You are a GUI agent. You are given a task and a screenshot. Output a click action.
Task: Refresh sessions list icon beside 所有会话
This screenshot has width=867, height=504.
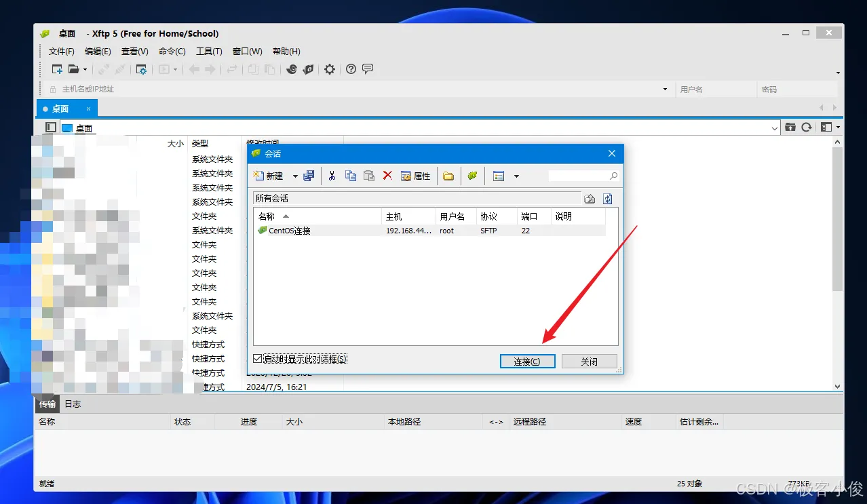[x=608, y=199]
